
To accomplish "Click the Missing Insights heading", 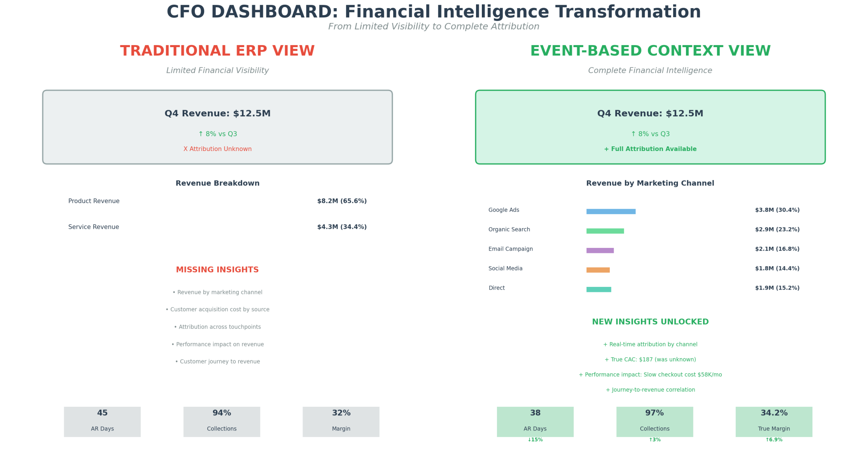I will [217, 270].
